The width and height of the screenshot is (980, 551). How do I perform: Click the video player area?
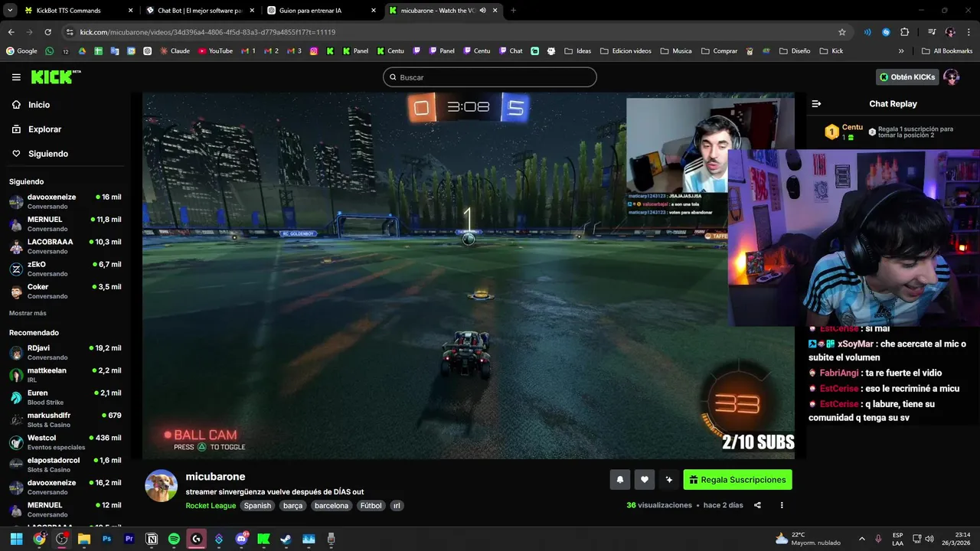[469, 275]
